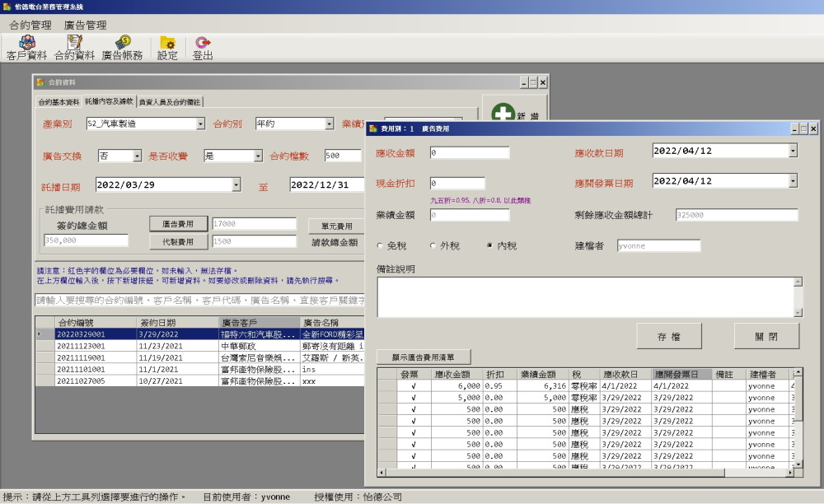Screen dimensions: 824x504
Task: Select the 免稅 radio button
Action: (x=380, y=245)
